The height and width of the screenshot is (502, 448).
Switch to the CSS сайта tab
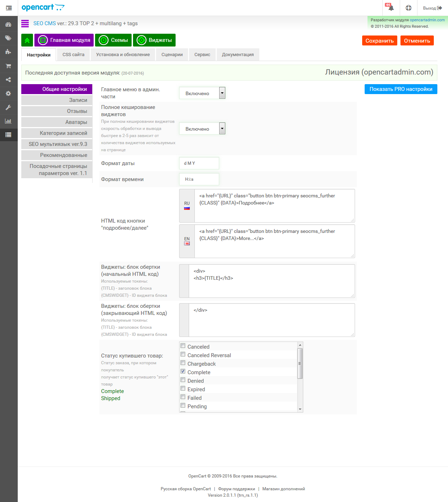73,55
